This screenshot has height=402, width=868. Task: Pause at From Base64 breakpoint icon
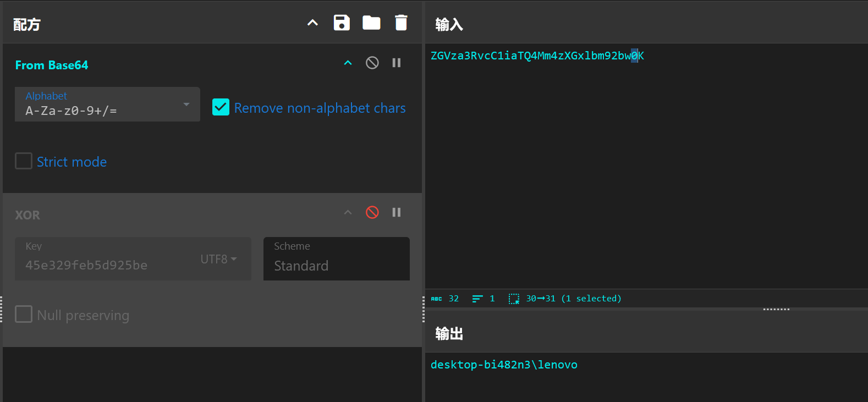(x=396, y=63)
